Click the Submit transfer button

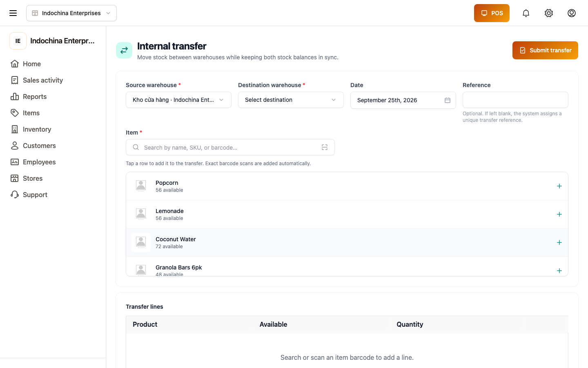(x=545, y=50)
